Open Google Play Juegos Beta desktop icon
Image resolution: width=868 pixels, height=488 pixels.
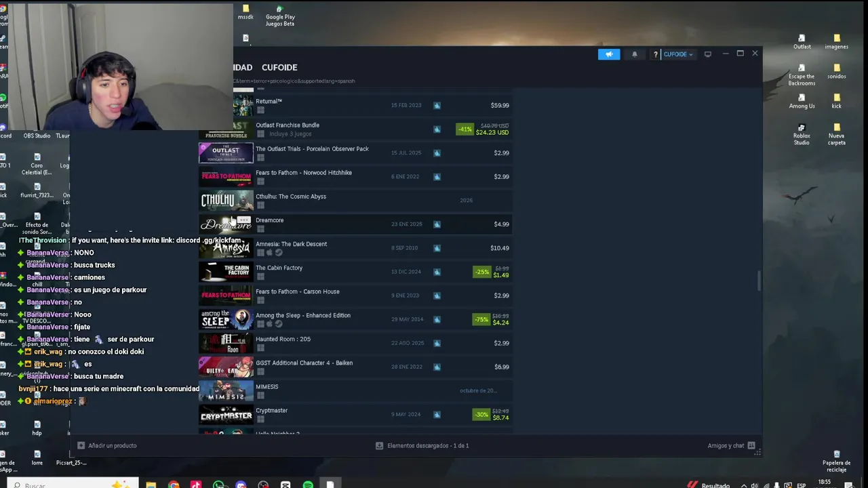pyautogui.click(x=279, y=16)
